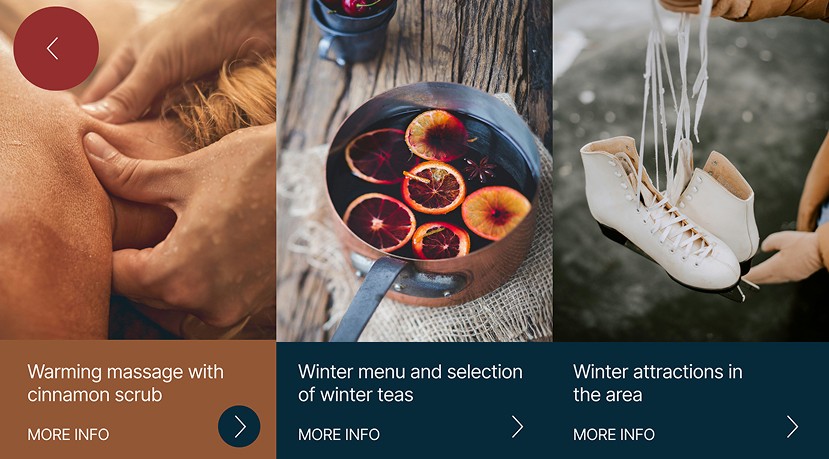Click MORE INFO under Winter menu
This screenshot has height=459, width=829.
[339, 435]
